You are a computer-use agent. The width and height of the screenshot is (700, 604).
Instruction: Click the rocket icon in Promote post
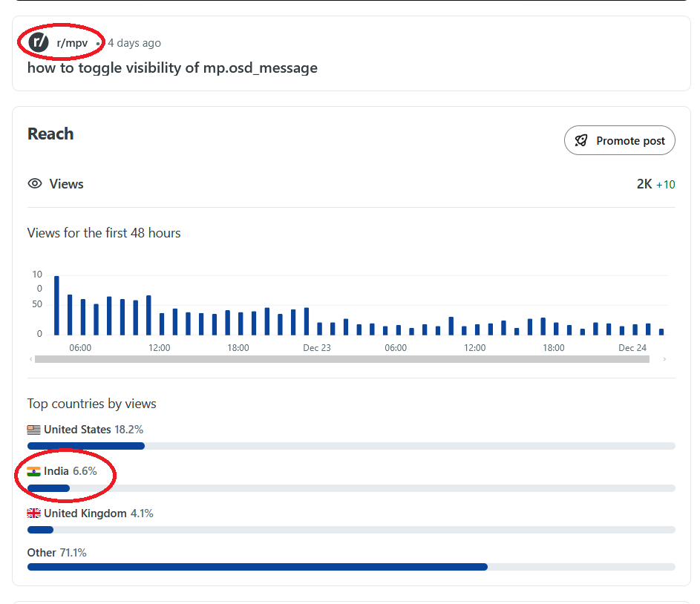click(580, 140)
